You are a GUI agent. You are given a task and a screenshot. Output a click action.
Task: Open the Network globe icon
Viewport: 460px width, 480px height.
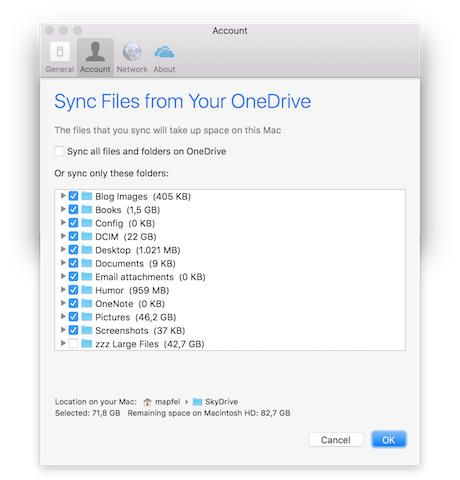(132, 52)
